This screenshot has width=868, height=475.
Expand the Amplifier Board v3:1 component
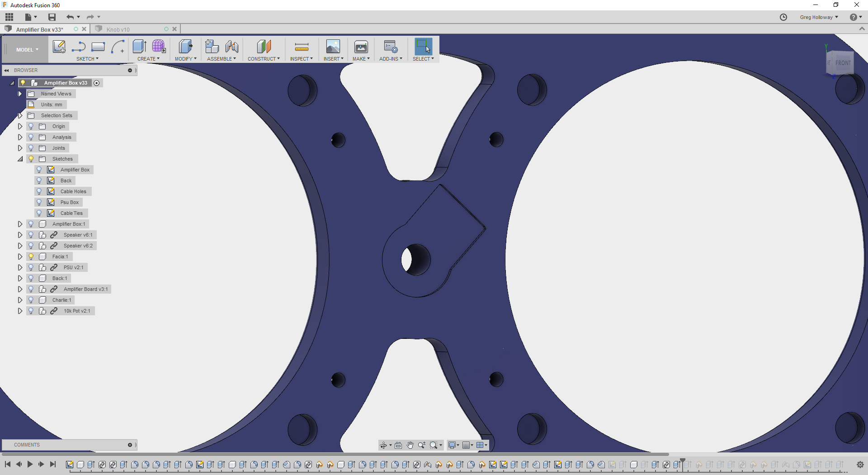point(19,289)
